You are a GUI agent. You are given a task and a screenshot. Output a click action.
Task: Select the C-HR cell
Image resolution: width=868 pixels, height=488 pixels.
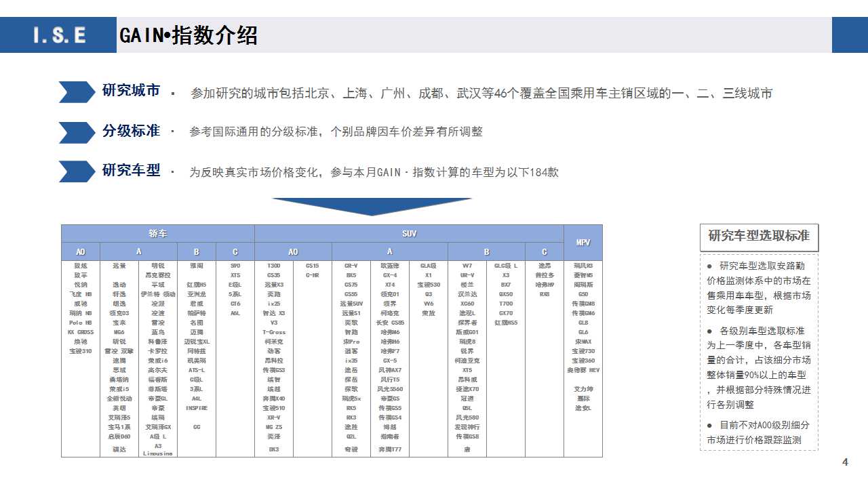pyautogui.click(x=313, y=276)
